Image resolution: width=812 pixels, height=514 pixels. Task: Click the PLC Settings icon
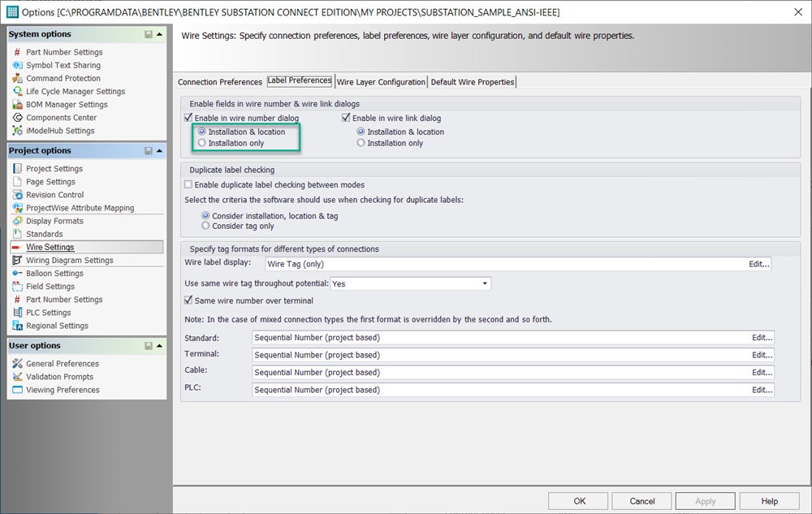tap(17, 313)
